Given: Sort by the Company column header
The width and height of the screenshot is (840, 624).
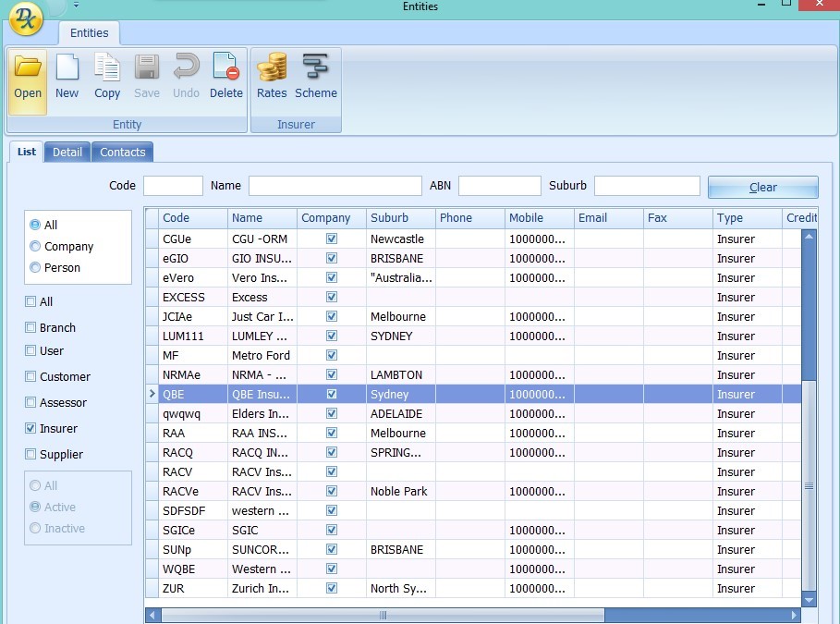Looking at the screenshot, I should coord(332,218).
